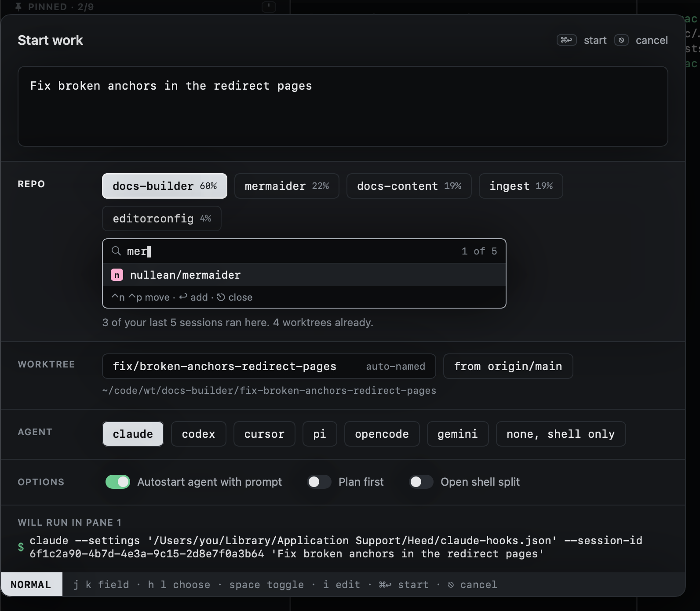Choose gemini as the agent
700x611 pixels.
pos(458,434)
